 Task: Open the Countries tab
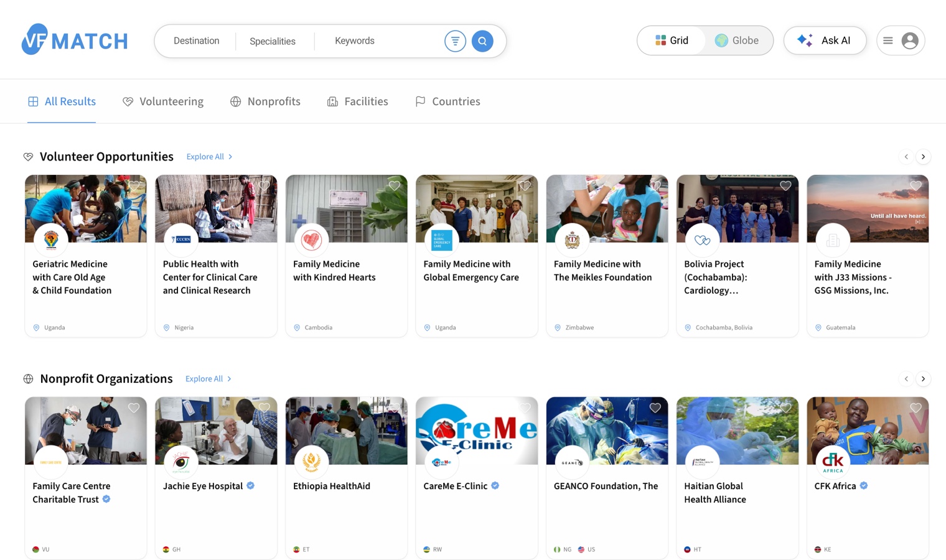click(x=447, y=101)
